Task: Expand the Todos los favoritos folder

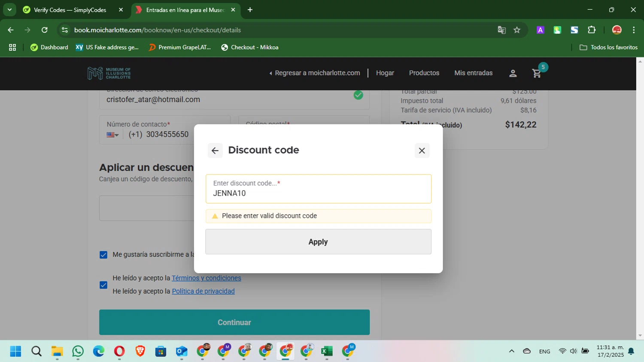Action: point(608,48)
